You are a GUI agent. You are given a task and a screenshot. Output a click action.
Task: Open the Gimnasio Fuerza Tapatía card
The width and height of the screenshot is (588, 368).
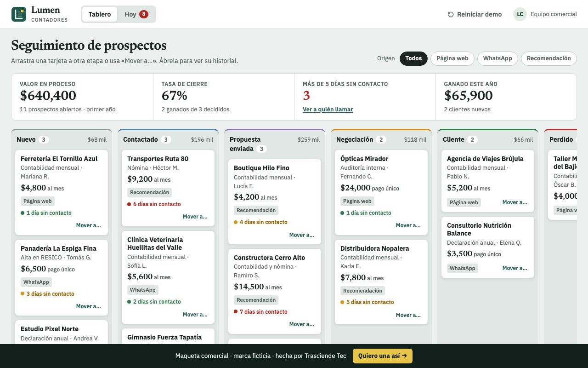168,336
